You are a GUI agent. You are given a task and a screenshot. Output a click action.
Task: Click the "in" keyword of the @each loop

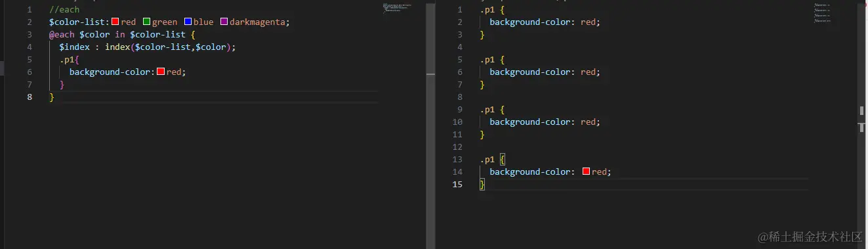120,34
